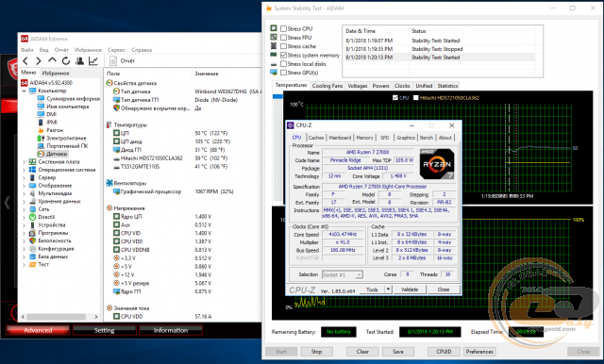This screenshot has width=604, height=364.
Task: Select the IPMI tree item
Action: click(x=52, y=123)
